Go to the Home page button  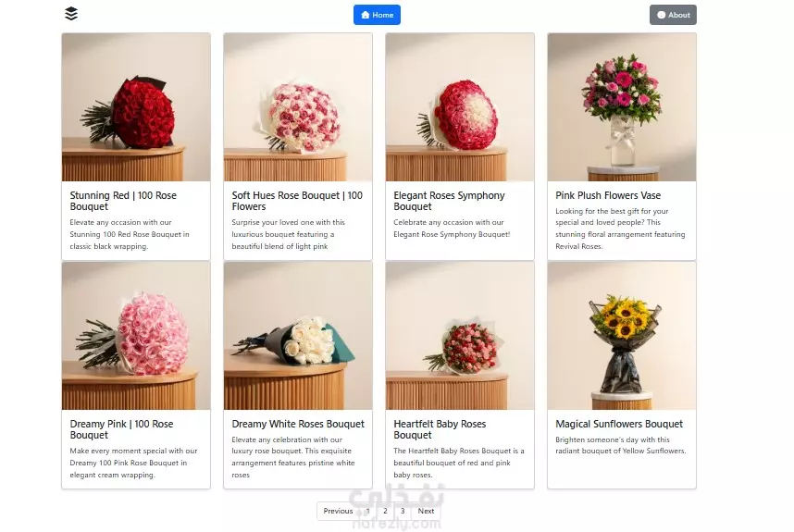[377, 15]
